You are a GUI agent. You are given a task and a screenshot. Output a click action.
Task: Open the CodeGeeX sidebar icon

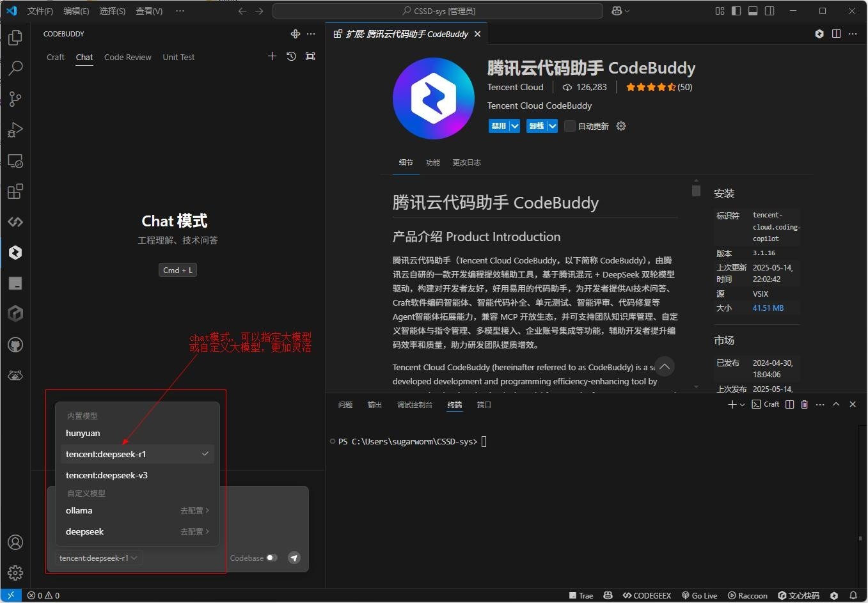coord(15,222)
